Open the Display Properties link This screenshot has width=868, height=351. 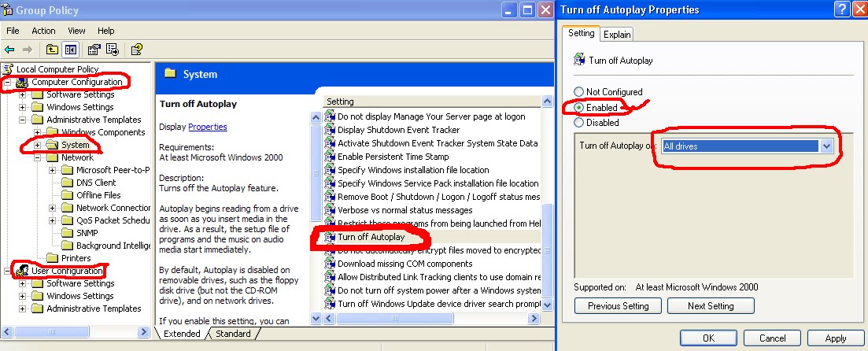[208, 127]
